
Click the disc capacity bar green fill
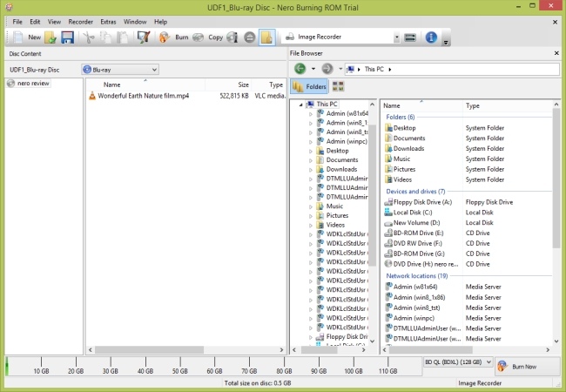coord(7,367)
